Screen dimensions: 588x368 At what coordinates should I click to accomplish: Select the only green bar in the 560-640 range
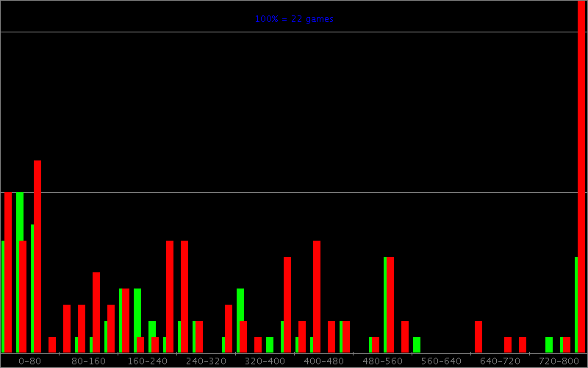pos(417,345)
